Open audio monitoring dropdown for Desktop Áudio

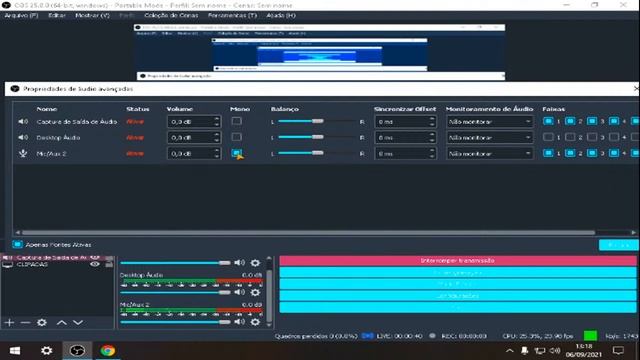pos(489,138)
